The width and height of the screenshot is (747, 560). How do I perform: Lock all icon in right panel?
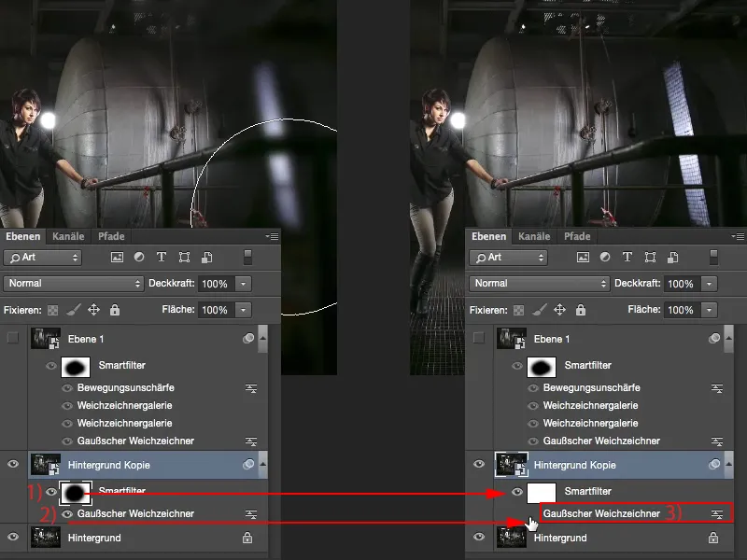580,310
